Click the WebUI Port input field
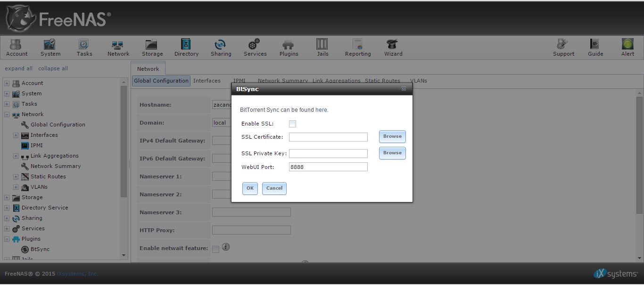Image resolution: width=644 pixels, height=285 pixels. coord(328,167)
